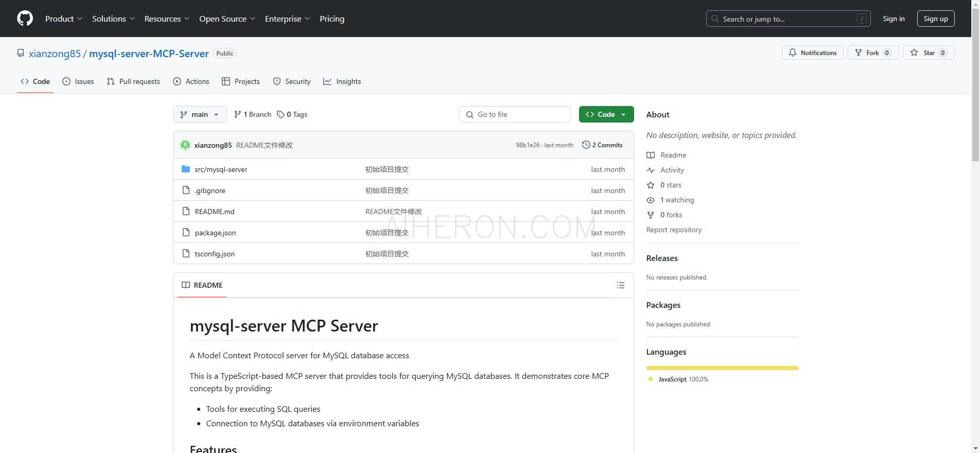Click the fork icon beside 0 forks
980x453 pixels.
click(651, 215)
